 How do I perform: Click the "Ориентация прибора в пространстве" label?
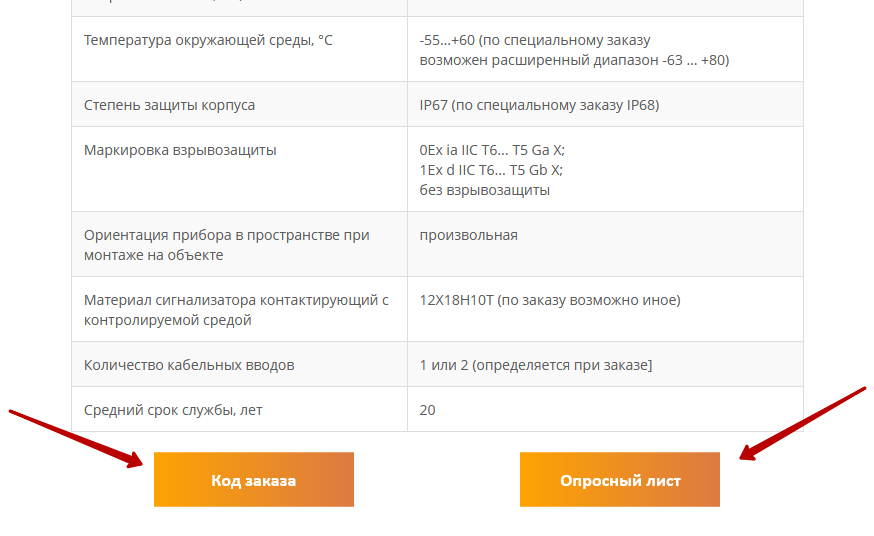[226, 235]
